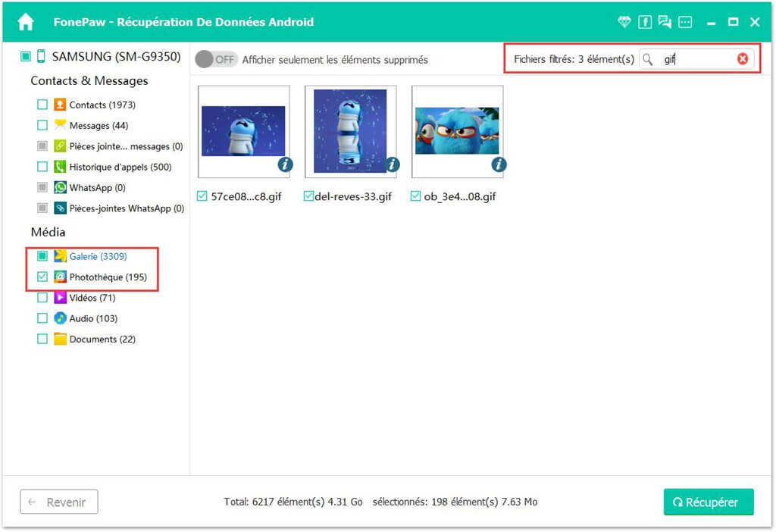Image resolution: width=776 pixels, height=532 pixels.
Task: Click the Vidéos purple play icon
Action: (x=60, y=297)
